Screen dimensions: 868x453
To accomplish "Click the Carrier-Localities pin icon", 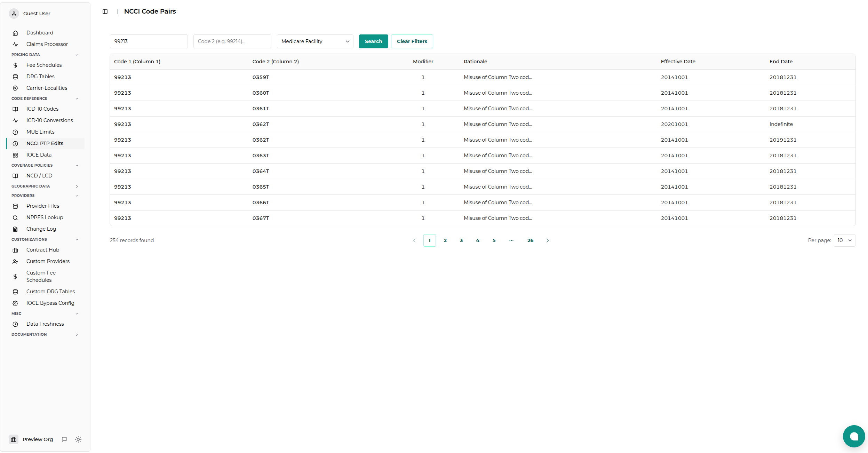I will point(15,88).
